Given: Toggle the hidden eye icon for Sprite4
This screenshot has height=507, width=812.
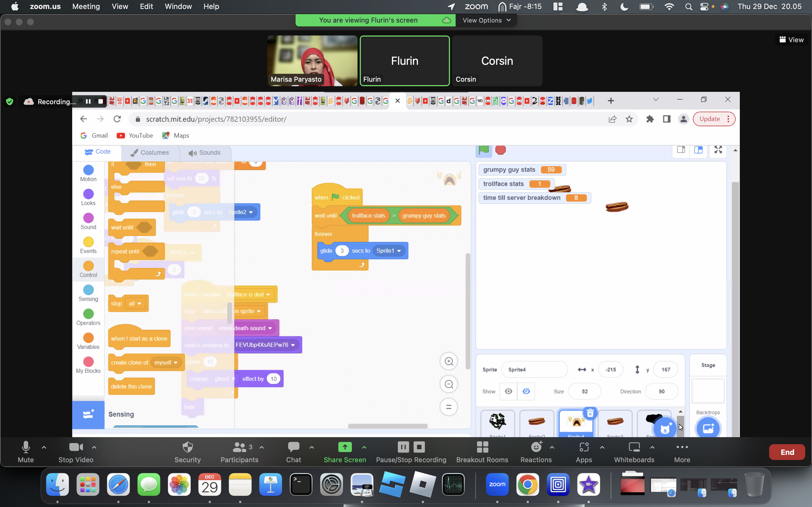Looking at the screenshot, I should [525, 391].
